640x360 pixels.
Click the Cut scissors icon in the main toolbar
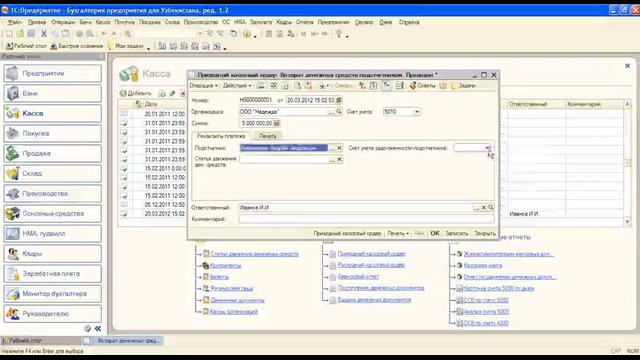point(44,34)
